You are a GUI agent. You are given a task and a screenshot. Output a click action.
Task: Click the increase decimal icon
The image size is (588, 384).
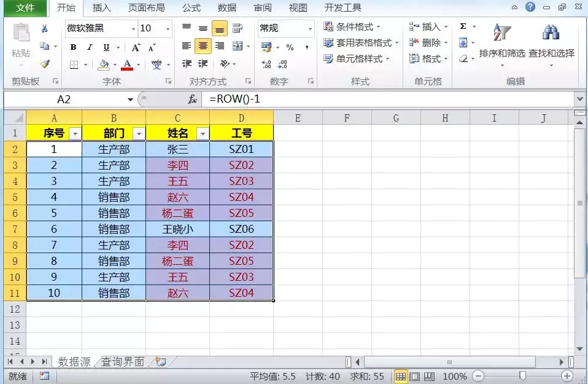click(x=266, y=64)
